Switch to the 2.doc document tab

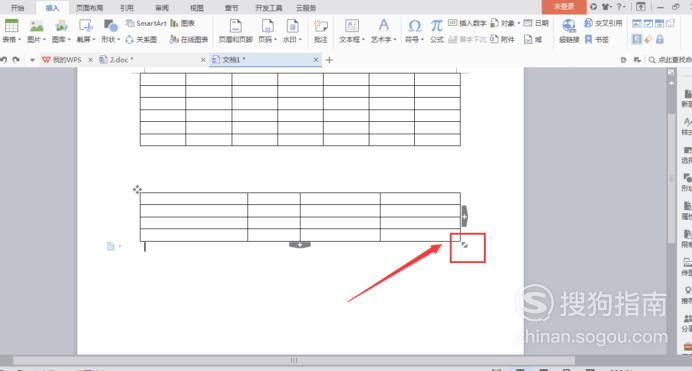tap(117, 60)
